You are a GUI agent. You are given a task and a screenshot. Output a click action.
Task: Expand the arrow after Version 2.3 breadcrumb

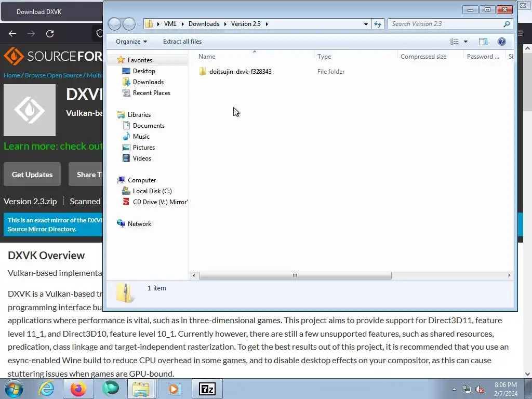(267, 24)
